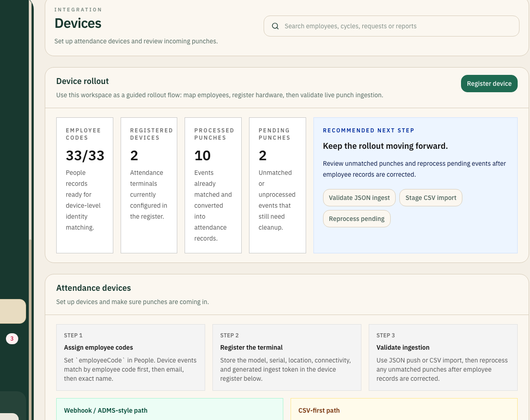The width and height of the screenshot is (530, 420).
Task: Open the Processed Punches stat card
Action: [x=213, y=185]
